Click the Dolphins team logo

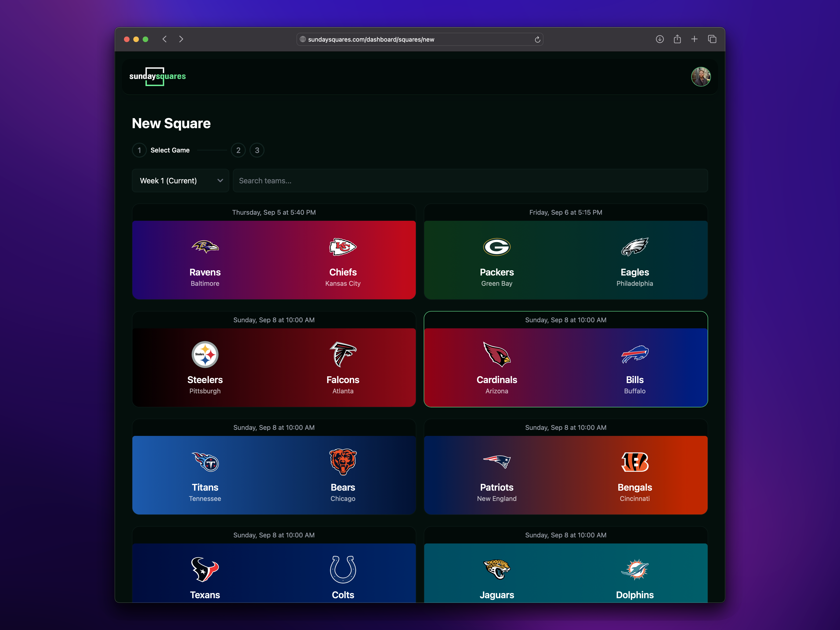point(634,569)
